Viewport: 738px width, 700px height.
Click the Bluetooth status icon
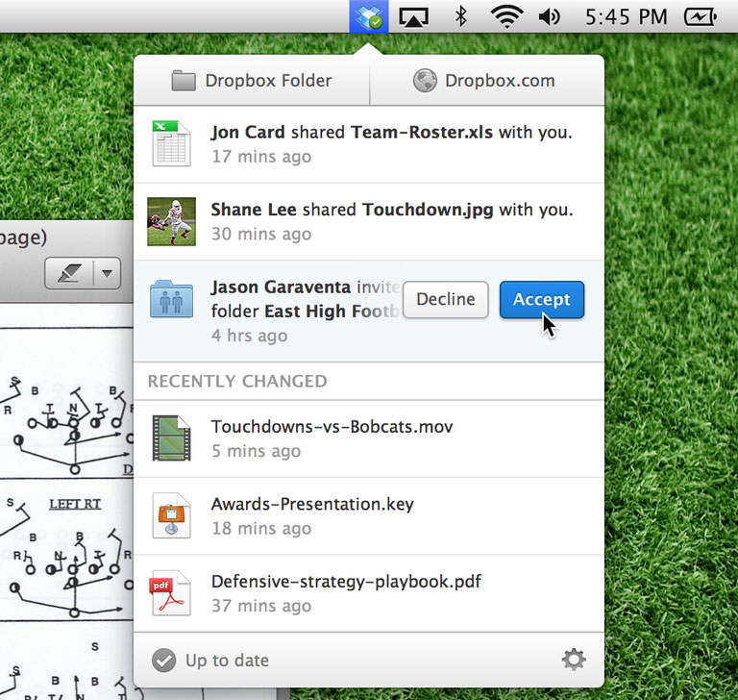461,17
